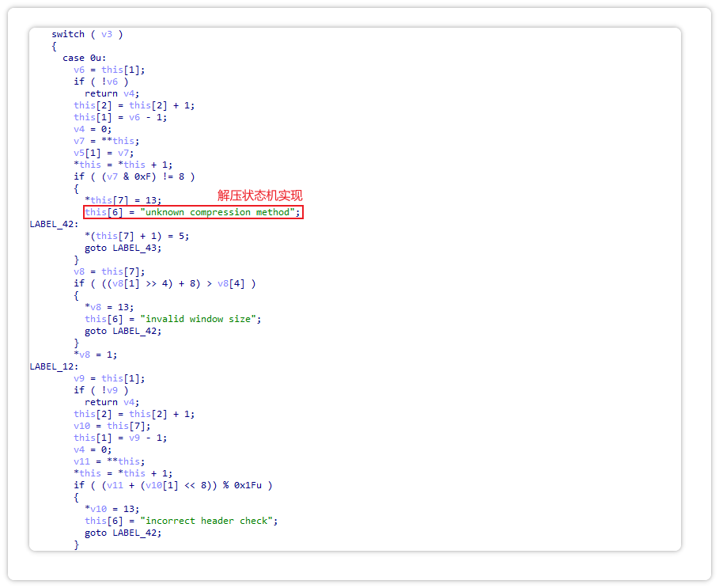Screen dimensions: 719x588
Task: Click the red annotation text 解压状态机实现
Action: click(x=260, y=195)
